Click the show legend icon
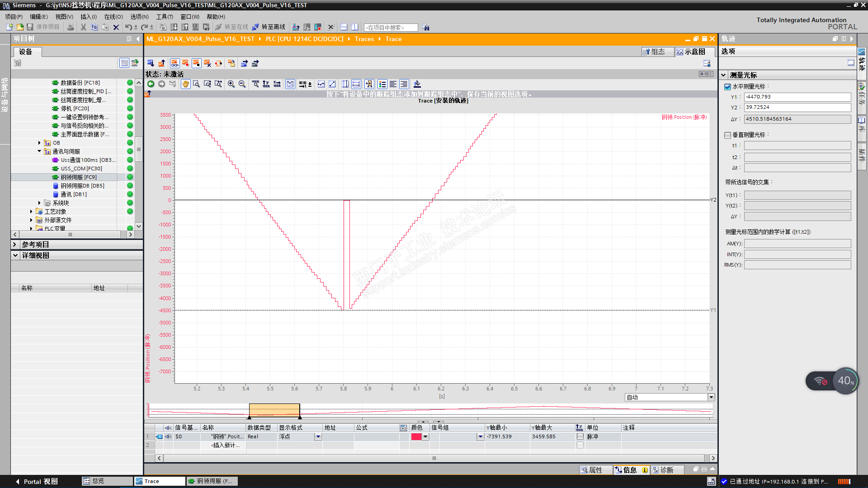This screenshot has height=488, width=868. click(x=382, y=84)
